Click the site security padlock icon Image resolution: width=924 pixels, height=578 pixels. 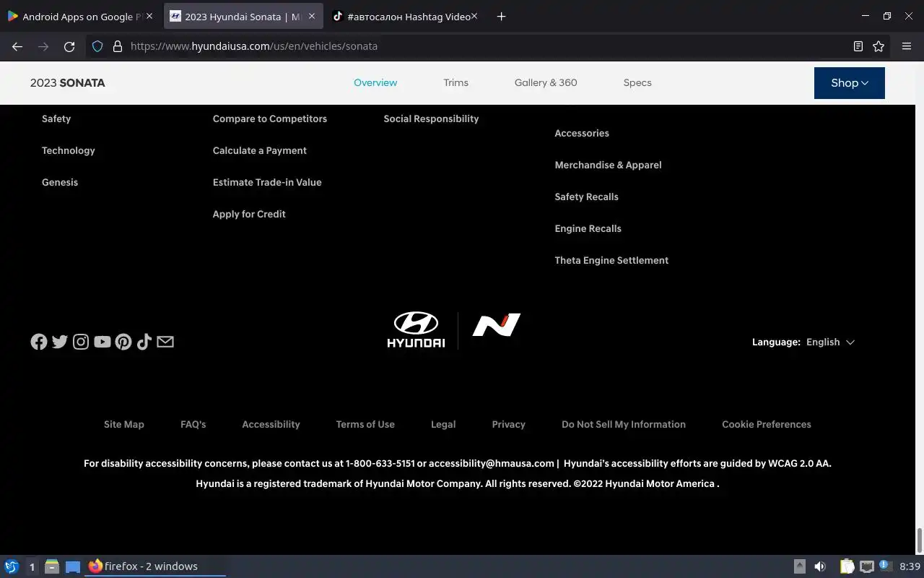pyautogui.click(x=118, y=46)
